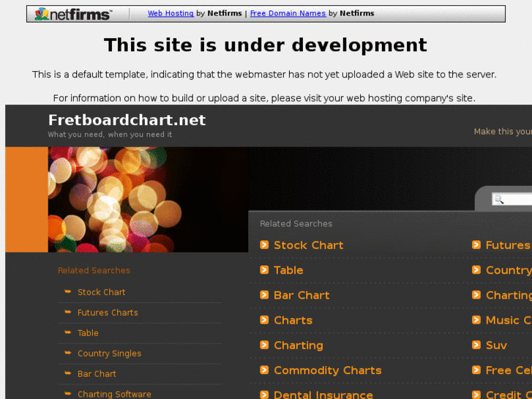The width and height of the screenshot is (532, 399).
Task: Click the arrow icon beside Dental Insurance
Action: pyautogui.click(x=264, y=395)
